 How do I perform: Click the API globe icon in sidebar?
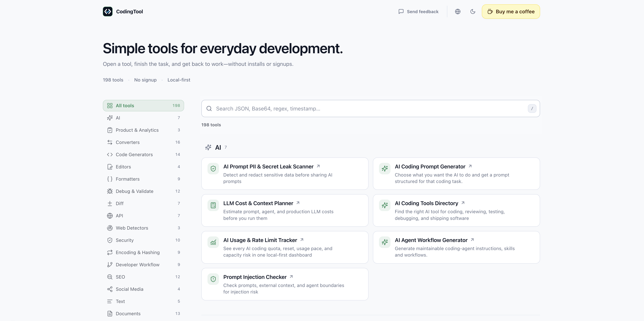pyautogui.click(x=110, y=216)
